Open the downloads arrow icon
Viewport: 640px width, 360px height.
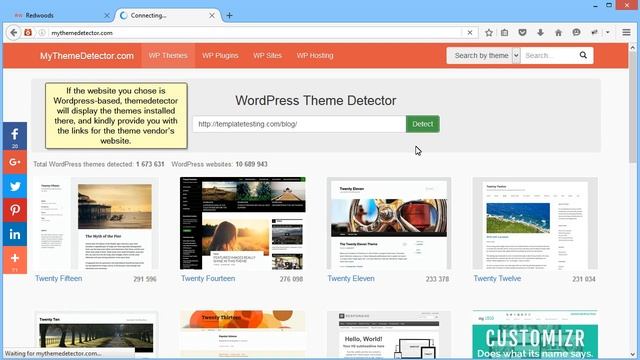tap(540, 33)
